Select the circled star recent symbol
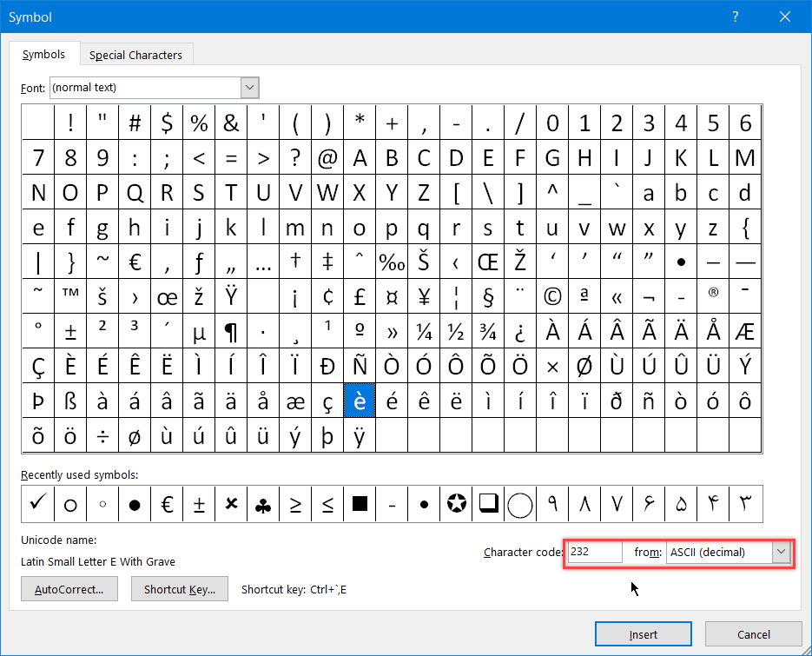The height and width of the screenshot is (656, 812). coord(456,504)
